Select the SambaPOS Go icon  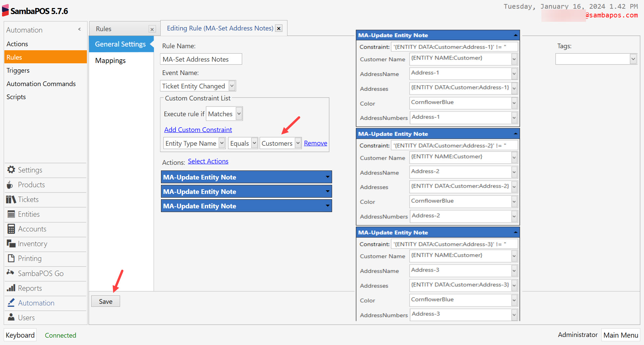click(x=10, y=273)
